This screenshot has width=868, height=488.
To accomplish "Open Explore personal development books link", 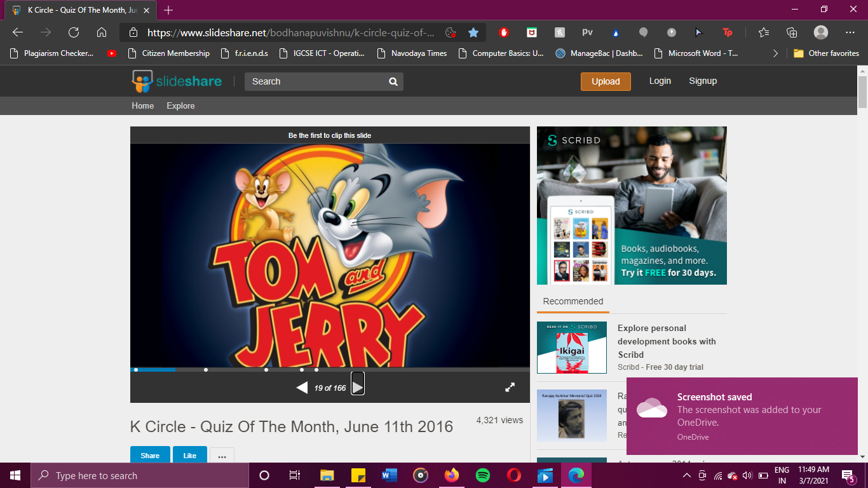I will (x=667, y=341).
